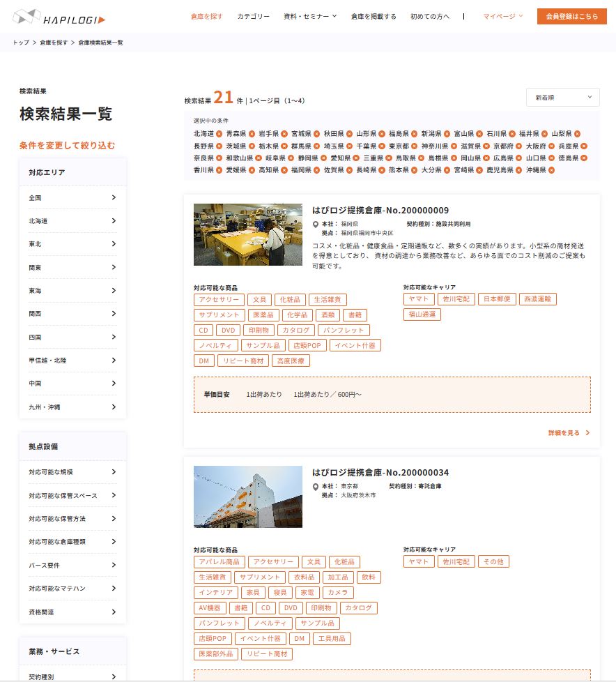Open the 新着順 sort dropdown

coord(562,98)
